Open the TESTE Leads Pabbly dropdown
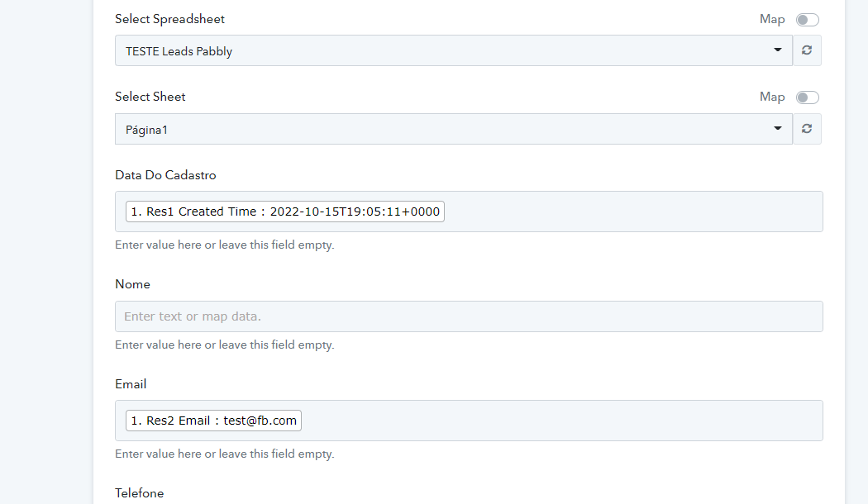Image resolution: width=868 pixels, height=504 pixels. pos(446,50)
